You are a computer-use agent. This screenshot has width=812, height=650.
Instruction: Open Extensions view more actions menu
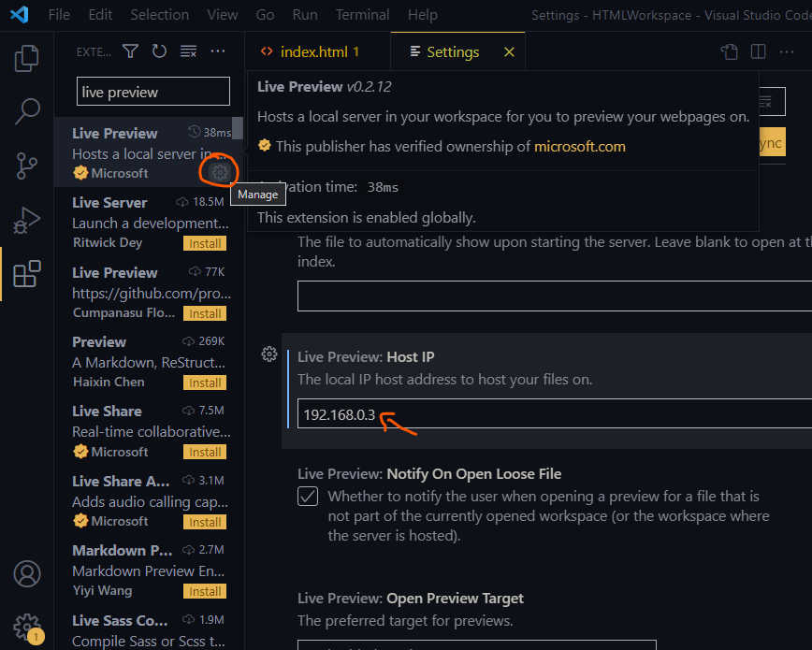coord(218,51)
